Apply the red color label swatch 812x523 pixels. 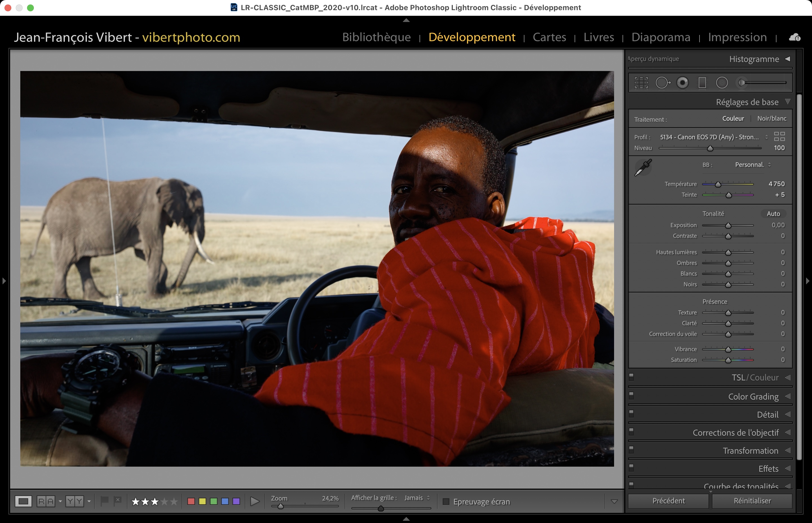[x=191, y=501]
